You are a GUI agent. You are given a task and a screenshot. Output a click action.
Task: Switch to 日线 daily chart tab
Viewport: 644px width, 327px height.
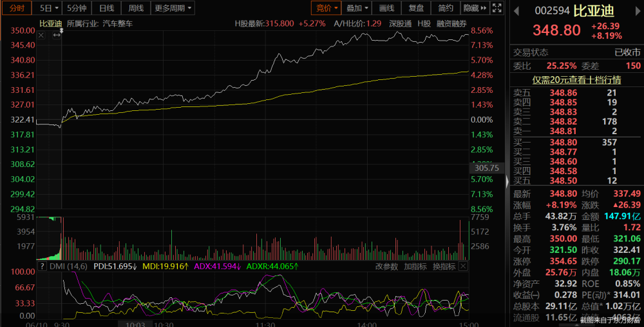click(106, 8)
